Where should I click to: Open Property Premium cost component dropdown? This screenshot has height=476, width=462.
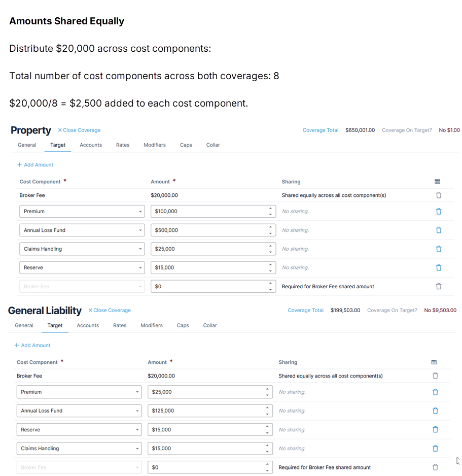82,212
